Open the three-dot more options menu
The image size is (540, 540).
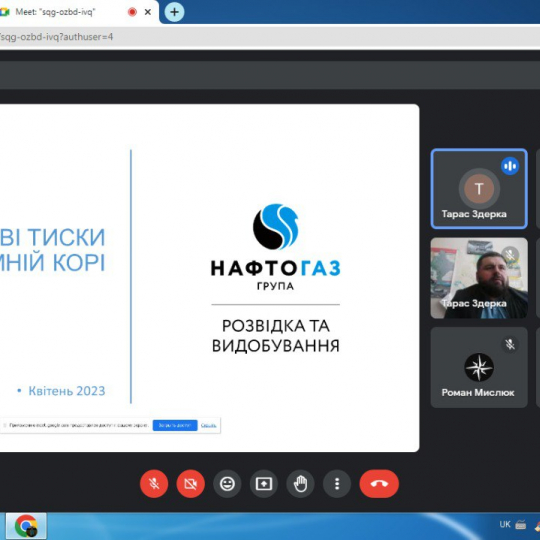[337, 484]
